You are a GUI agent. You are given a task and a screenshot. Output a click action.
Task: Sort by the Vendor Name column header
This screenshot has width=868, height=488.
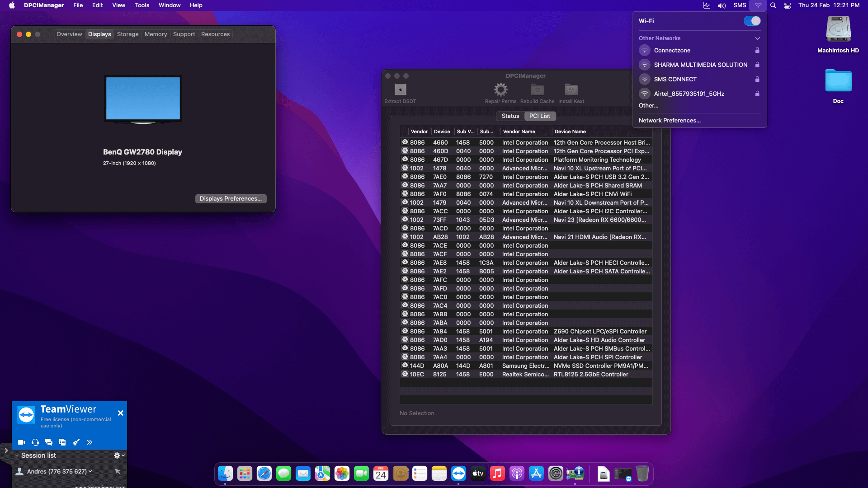click(526, 131)
